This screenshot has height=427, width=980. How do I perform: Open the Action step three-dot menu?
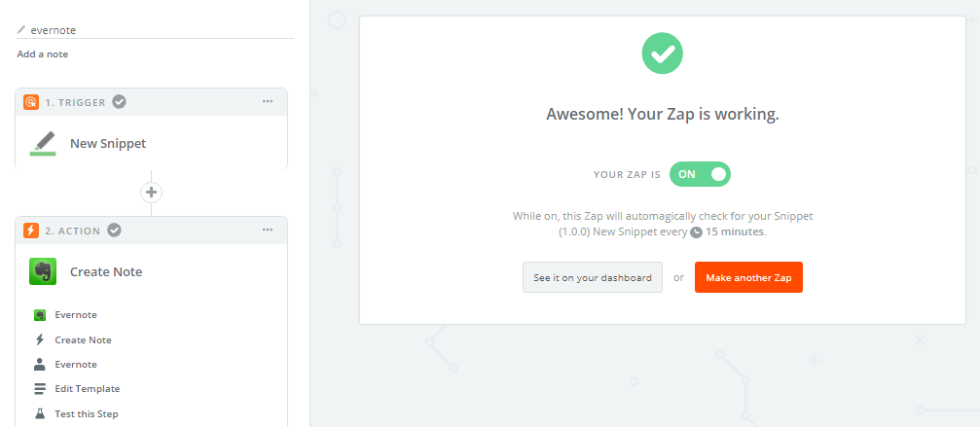(x=268, y=231)
